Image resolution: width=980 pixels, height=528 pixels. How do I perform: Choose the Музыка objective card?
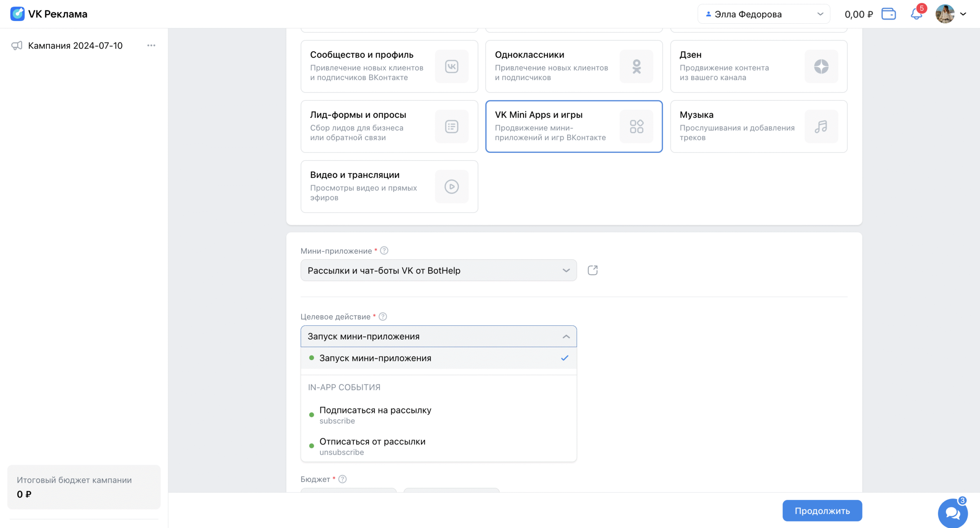click(758, 126)
